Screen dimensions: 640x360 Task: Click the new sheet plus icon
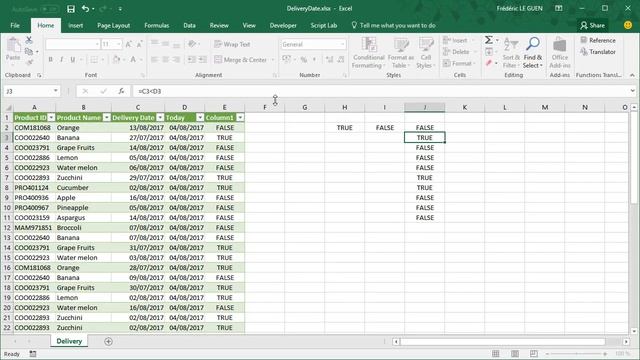tap(108, 341)
